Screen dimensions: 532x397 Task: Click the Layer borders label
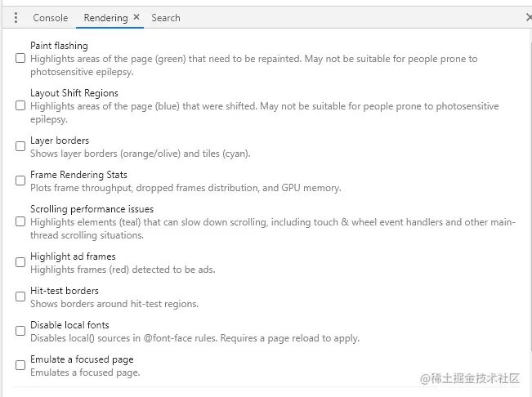click(x=60, y=141)
